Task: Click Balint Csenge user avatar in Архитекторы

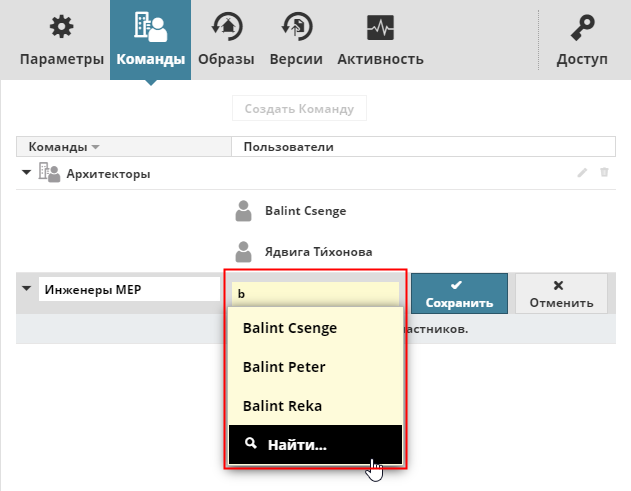Action: pyautogui.click(x=243, y=211)
